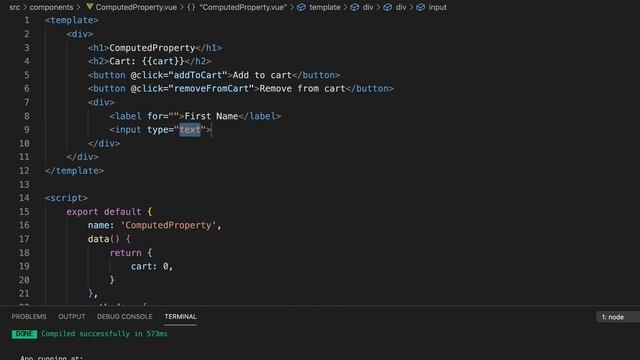640x360 pixels.
Task: Click line number 1 in gutter
Action: [27, 20]
